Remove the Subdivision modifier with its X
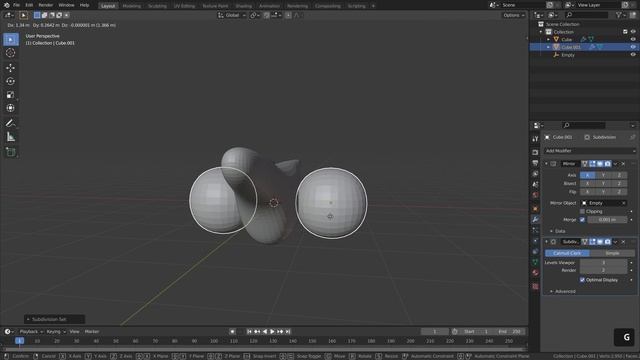This screenshot has height=360, width=640. point(623,242)
